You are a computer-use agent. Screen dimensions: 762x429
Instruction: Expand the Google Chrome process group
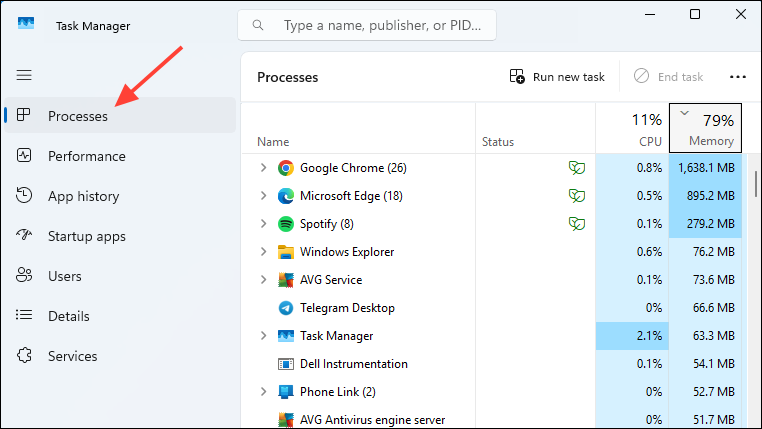pos(263,168)
